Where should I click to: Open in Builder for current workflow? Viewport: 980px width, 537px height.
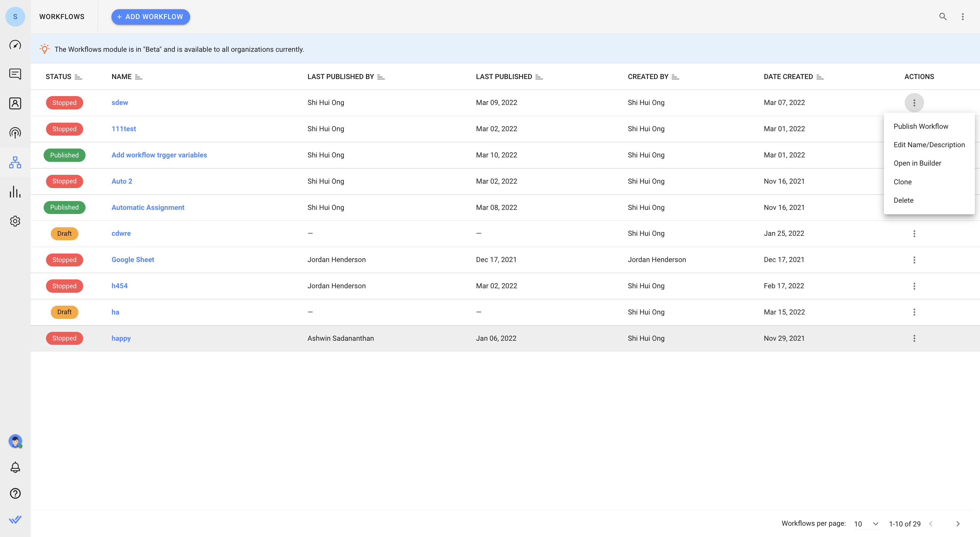(x=917, y=163)
